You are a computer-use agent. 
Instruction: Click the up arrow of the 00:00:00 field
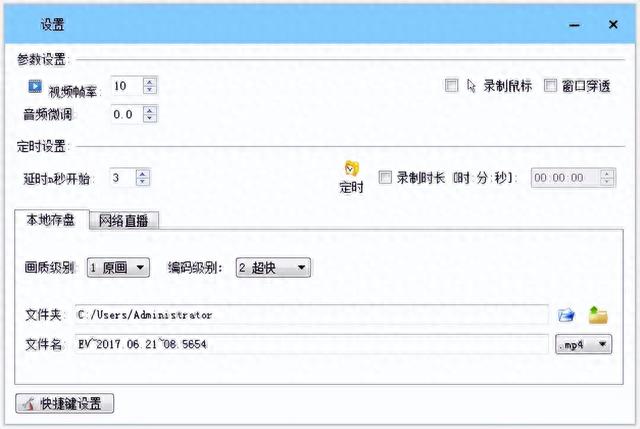(607, 173)
